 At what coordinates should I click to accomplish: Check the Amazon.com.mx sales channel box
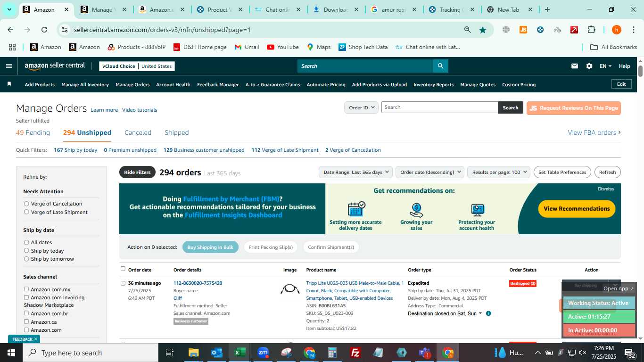(x=26, y=289)
